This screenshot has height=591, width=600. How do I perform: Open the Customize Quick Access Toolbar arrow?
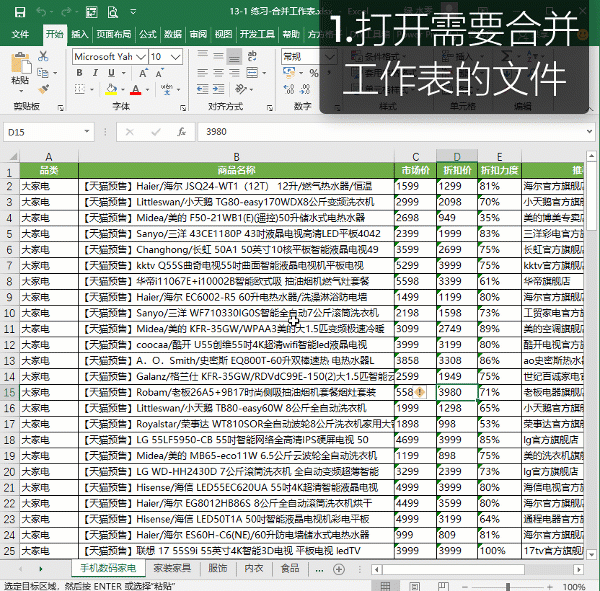point(133,12)
